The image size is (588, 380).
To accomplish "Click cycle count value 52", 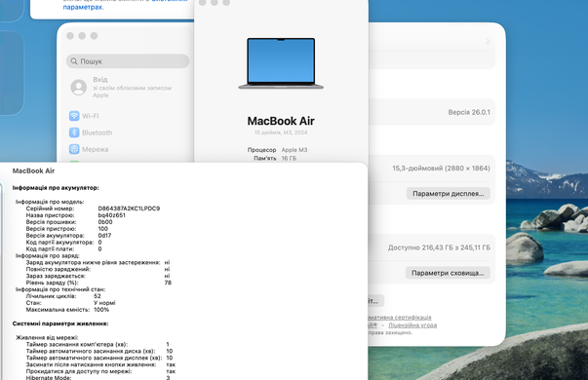I will pyautogui.click(x=98, y=296).
